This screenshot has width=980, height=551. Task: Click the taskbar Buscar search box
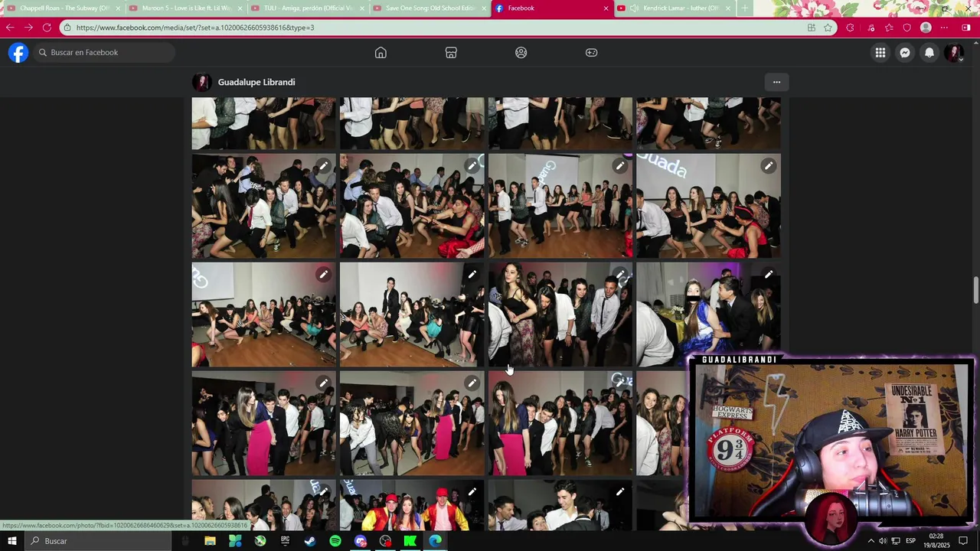click(x=100, y=541)
